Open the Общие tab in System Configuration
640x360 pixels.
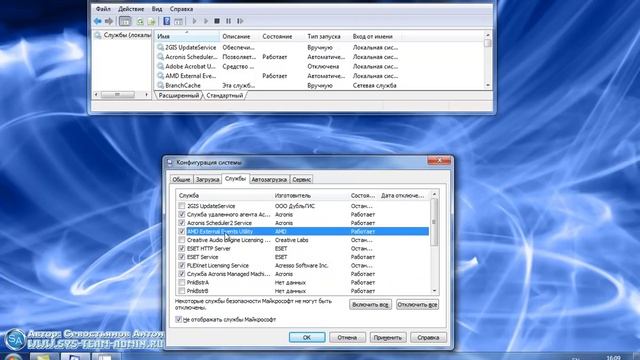181,180
